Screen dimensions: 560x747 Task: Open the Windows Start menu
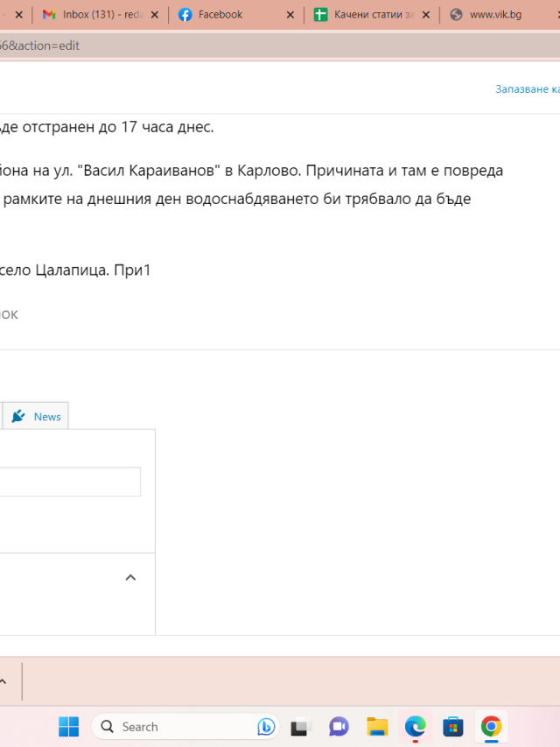pyautogui.click(x=68, y=727)
